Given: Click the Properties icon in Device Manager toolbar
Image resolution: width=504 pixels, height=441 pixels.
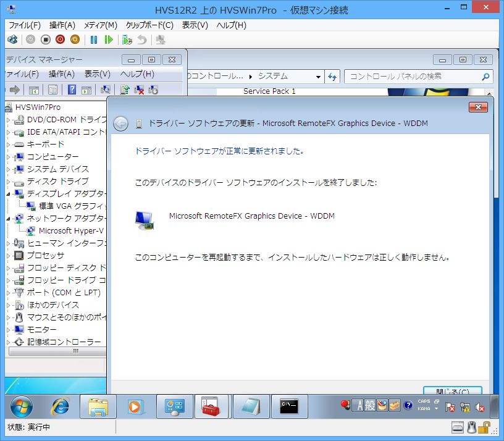Looking at the screenshot, I should [x=52, y=90].
